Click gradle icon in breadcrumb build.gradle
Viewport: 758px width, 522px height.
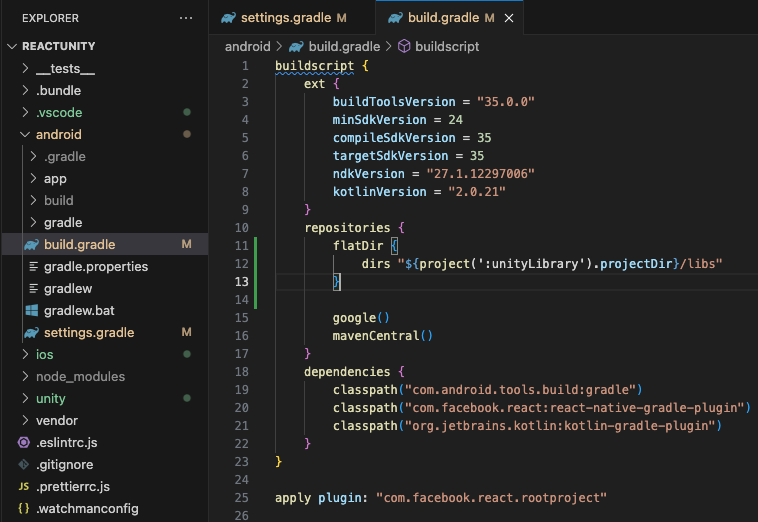pos(296,46)
